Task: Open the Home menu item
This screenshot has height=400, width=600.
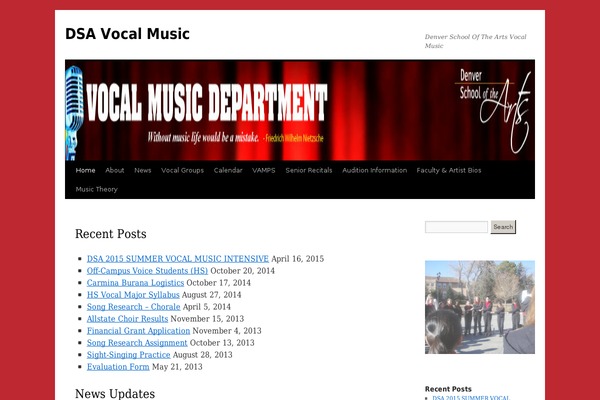Action: (x=85, y=170)
